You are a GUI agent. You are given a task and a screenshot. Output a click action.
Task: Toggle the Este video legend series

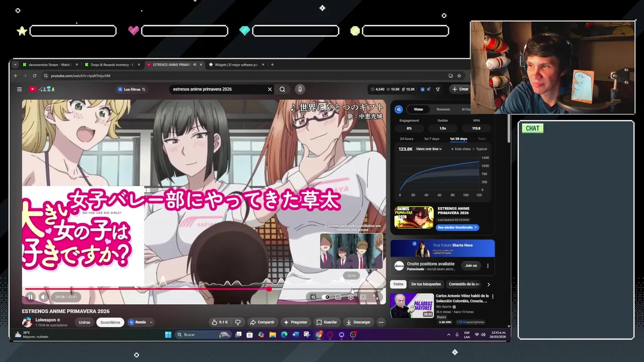(461, 149)
